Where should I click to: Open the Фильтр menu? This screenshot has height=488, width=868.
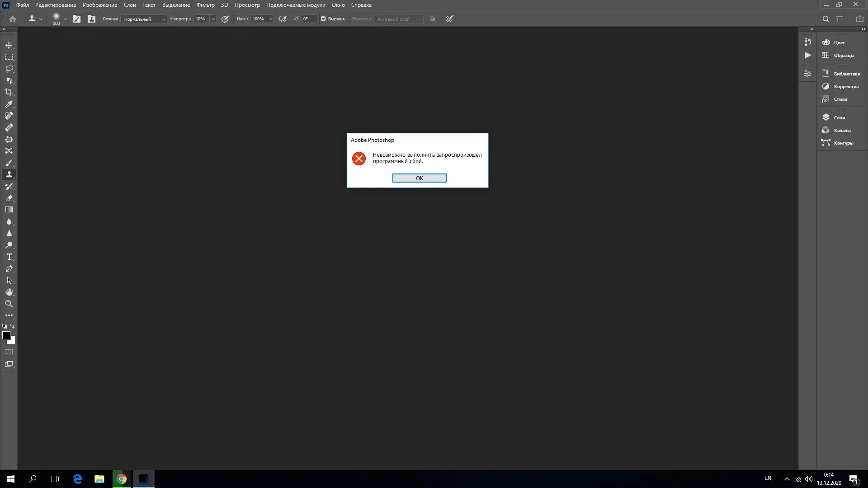tap(205, 5)
